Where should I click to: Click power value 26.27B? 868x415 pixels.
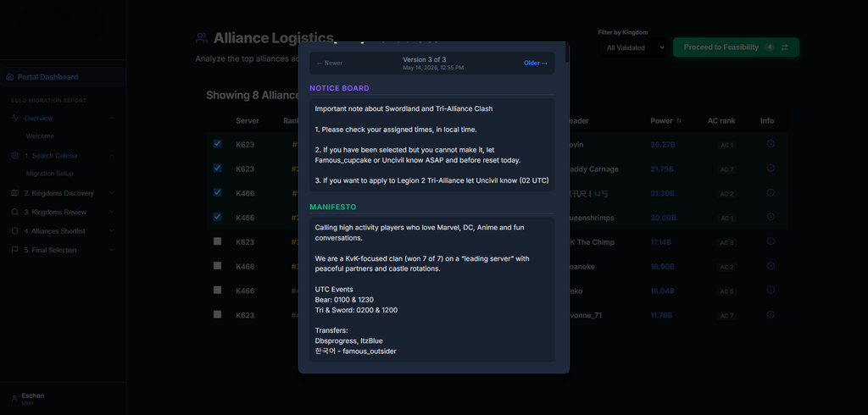click(x=663, y=145)
